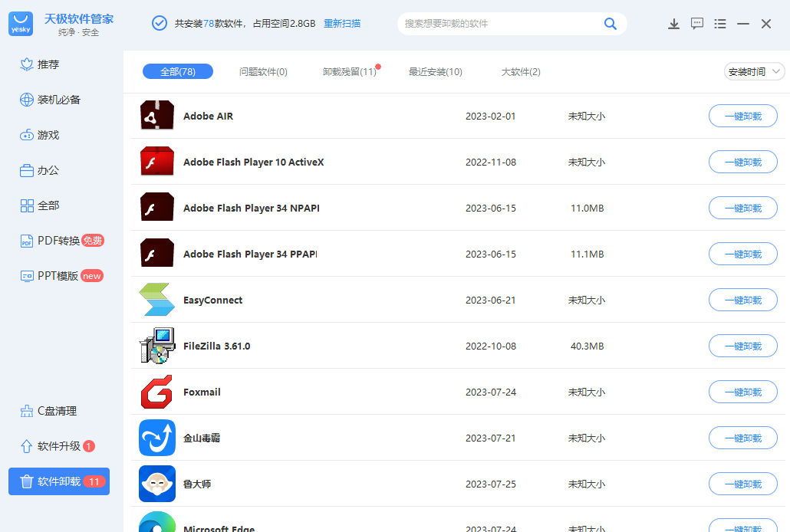The height and width of the screenshot is (532, 790).
Task: Click the 11.1MB size value
Action: (x=587, y=254)
